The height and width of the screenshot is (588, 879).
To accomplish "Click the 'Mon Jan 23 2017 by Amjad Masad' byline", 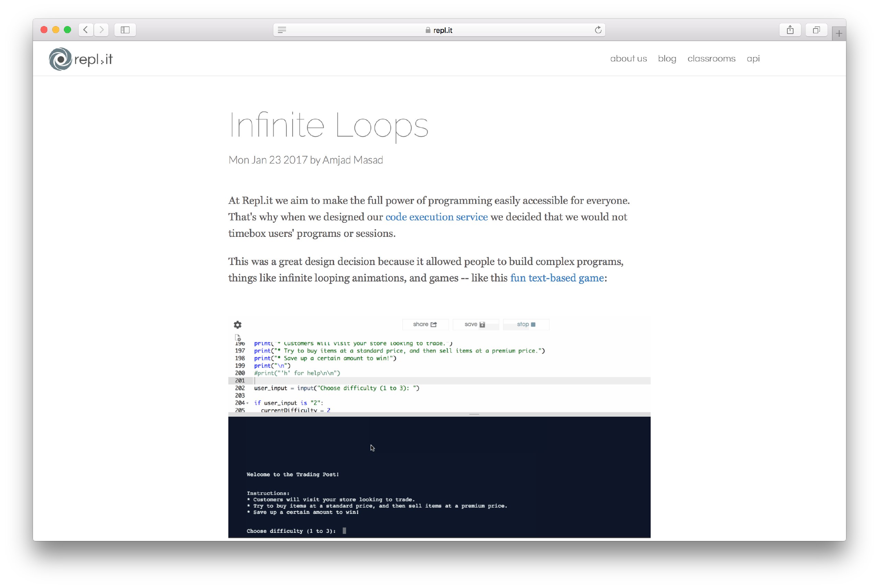I will tap(306, 160).
